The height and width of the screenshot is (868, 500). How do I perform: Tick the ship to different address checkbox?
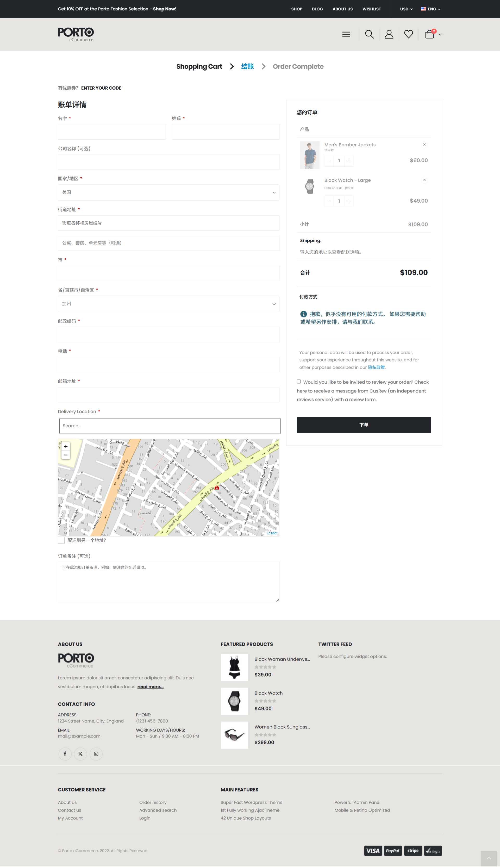[x=61, y=540]
